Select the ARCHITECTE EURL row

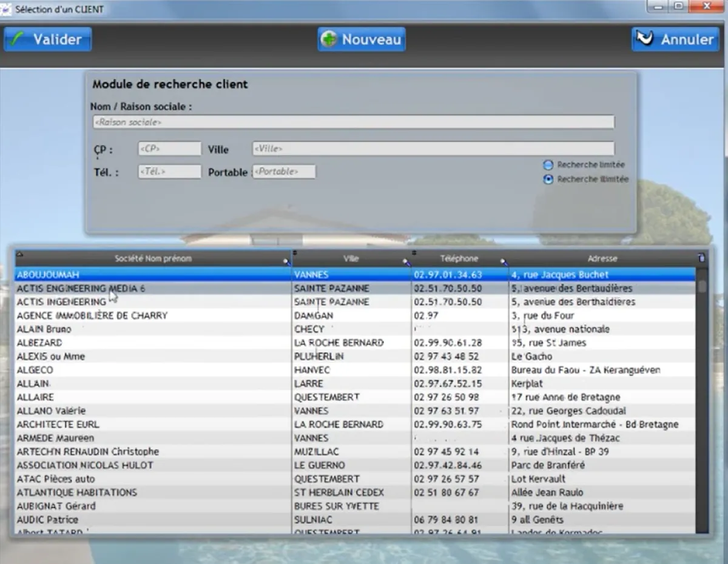tap(355, 425)
